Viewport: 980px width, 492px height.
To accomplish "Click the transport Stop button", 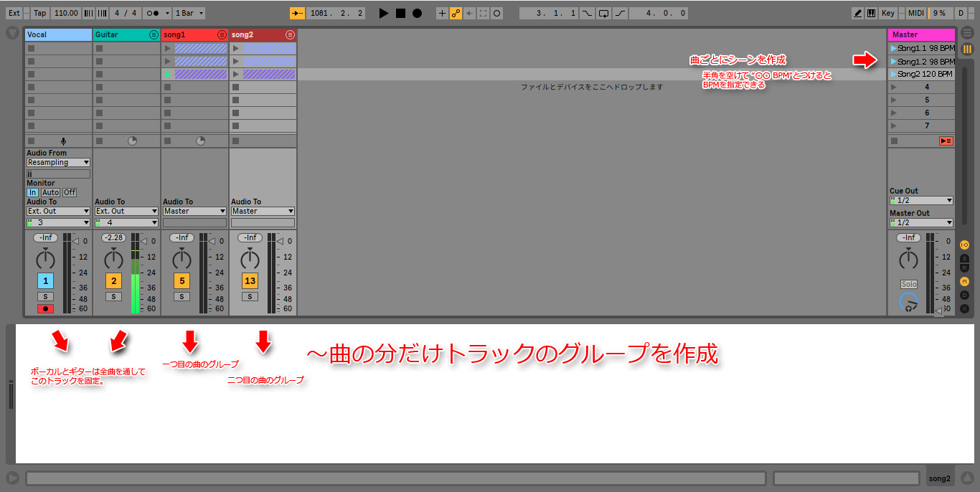I will coord(400,13).
